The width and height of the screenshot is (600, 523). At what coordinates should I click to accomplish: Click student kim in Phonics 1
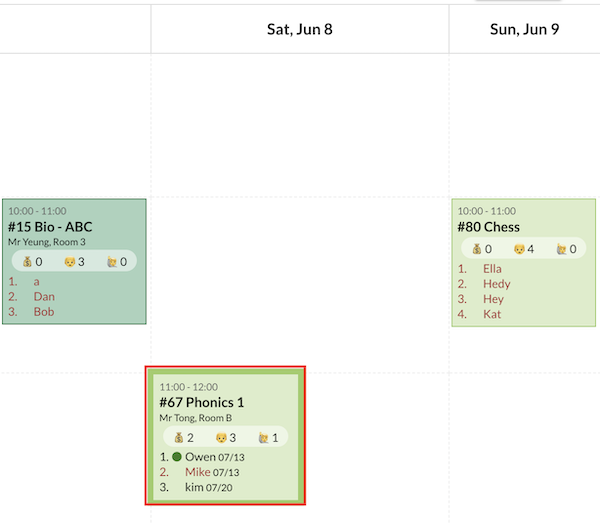(194, 488)
